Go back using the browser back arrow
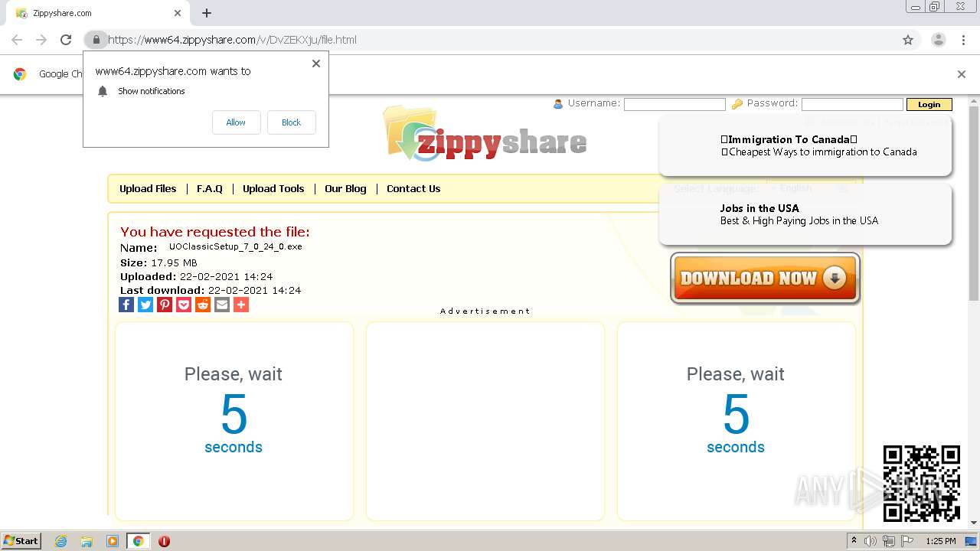980x551 pixels. pos(17,40)
